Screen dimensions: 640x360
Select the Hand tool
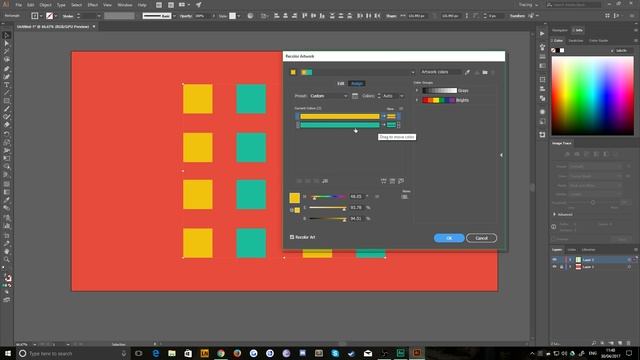[7, 251]
